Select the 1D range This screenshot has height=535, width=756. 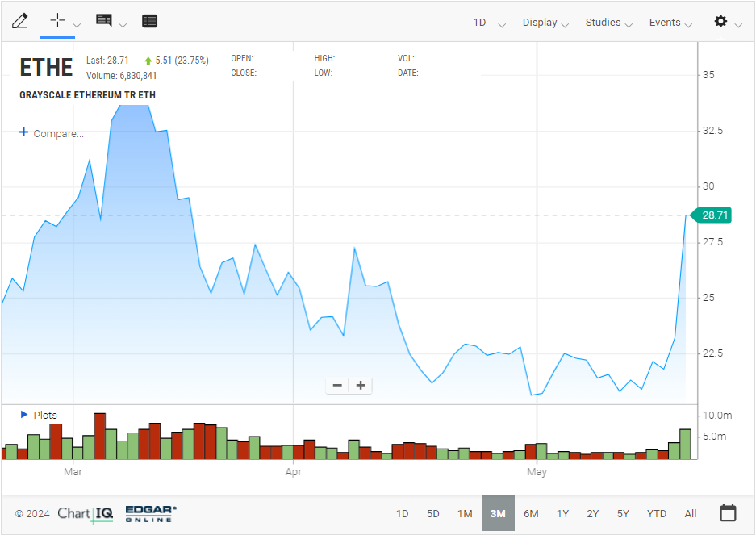point(402,514)
